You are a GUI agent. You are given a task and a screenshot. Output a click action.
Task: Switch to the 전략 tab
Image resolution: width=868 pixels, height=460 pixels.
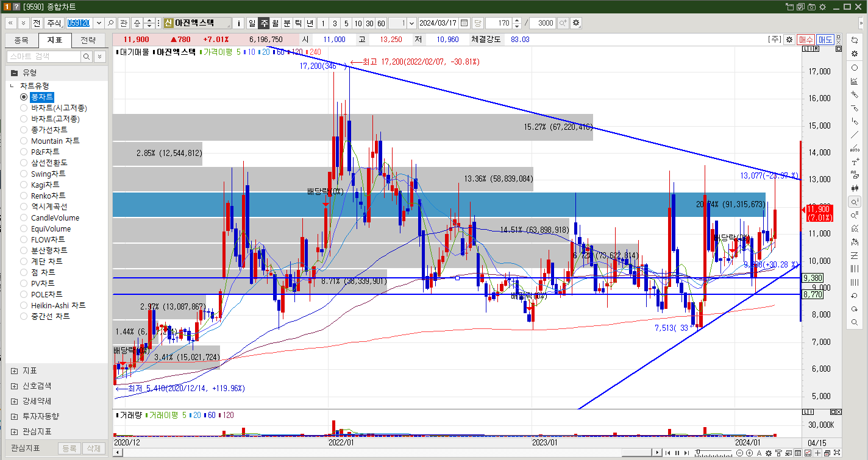point(88,40)
